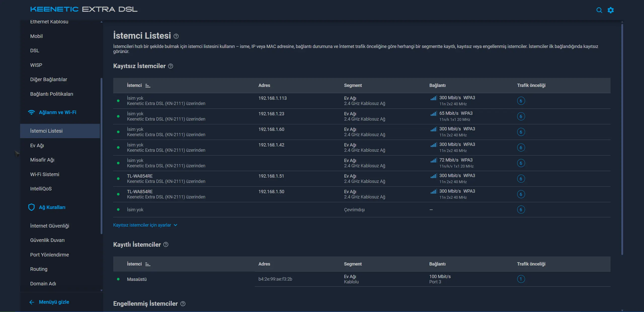Select TL-WA854RE row with 192.168.1.50
This screenshot has height=312, width=644.
[362, 194]
